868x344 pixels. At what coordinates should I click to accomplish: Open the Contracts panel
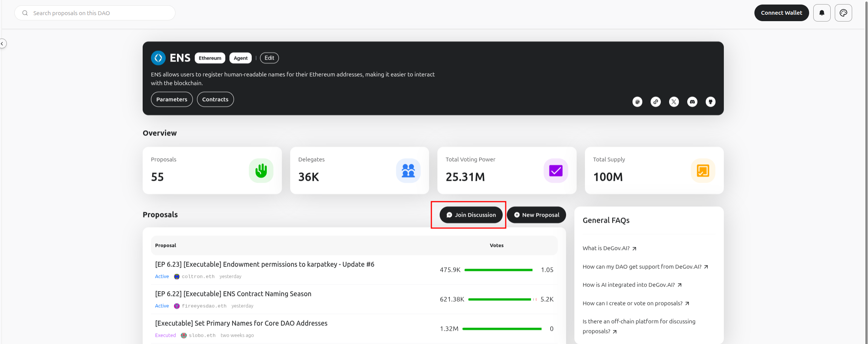click(215, 99)
